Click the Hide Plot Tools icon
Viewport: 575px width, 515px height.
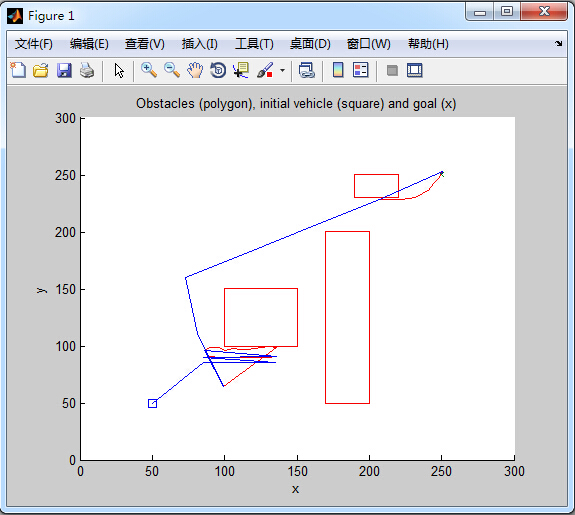click(392, 70)
